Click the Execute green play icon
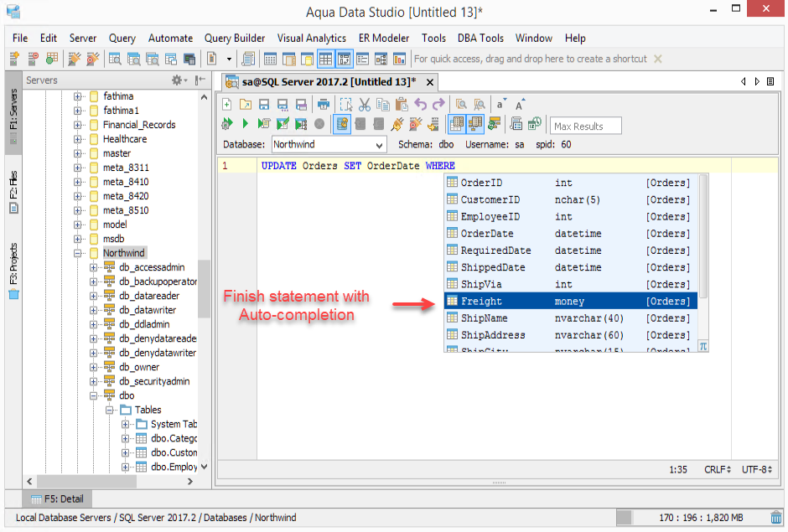 (x=245, y=124)
